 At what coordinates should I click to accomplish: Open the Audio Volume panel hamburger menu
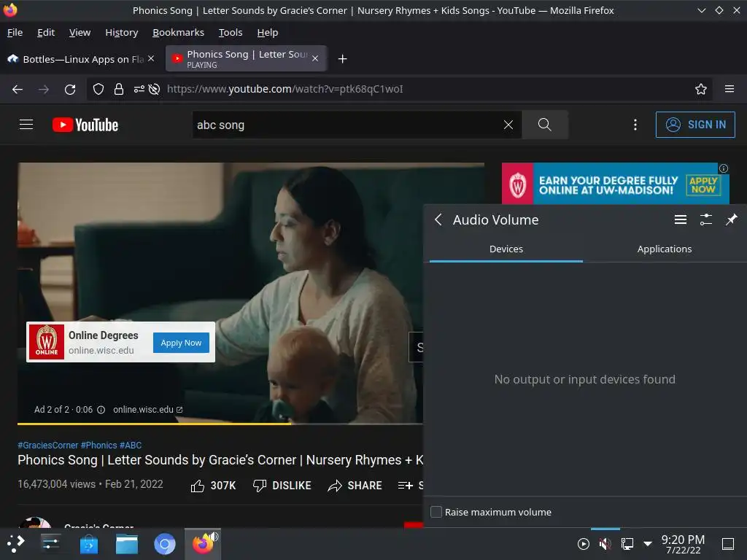coord(681,219)
